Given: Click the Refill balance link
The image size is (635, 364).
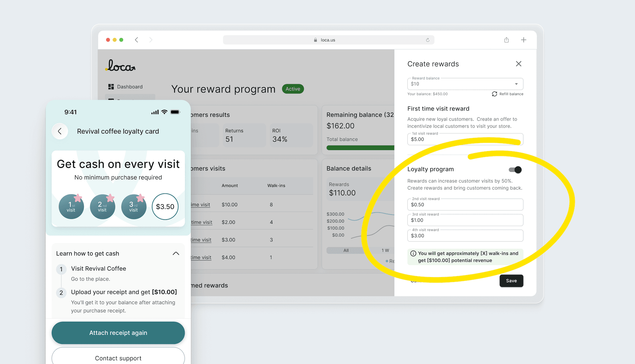Looking at the screenshot, I should 508,94.
